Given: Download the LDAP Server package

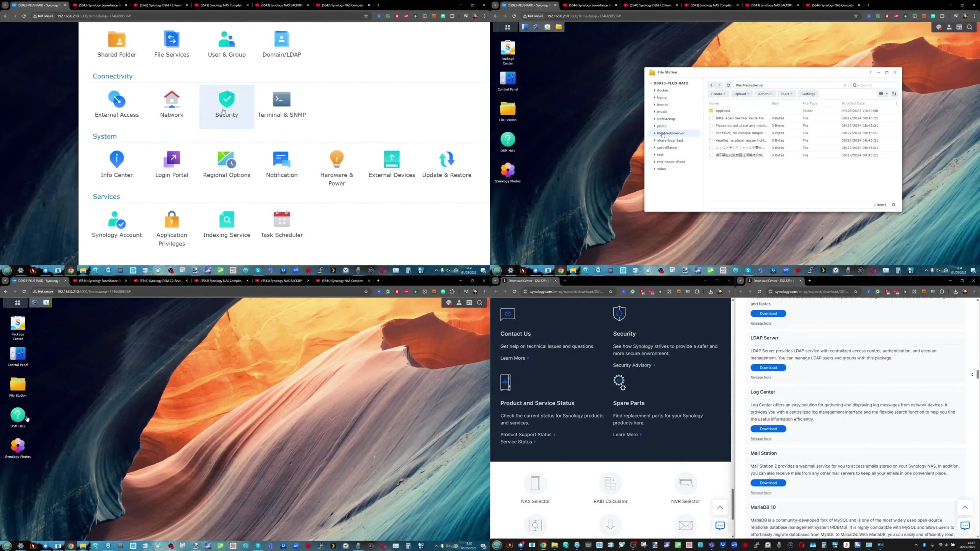Looking at the screenshot, I should [x=768, y=368].
